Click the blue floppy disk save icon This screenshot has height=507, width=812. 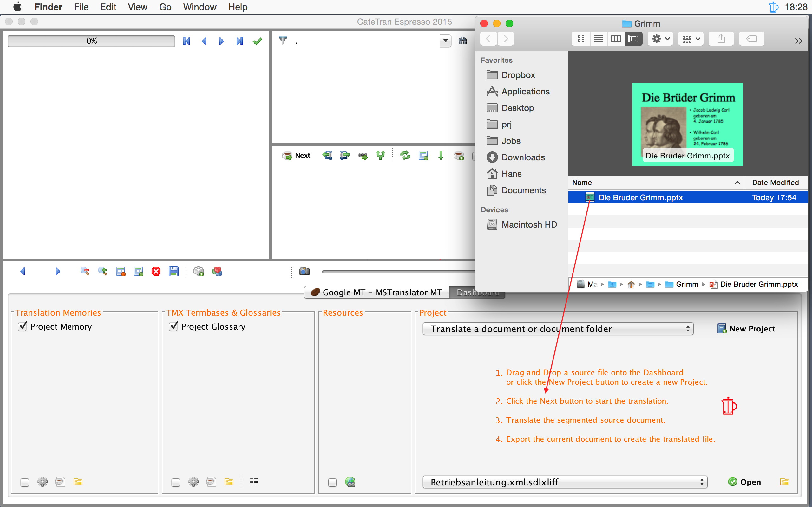click(174, 271)
